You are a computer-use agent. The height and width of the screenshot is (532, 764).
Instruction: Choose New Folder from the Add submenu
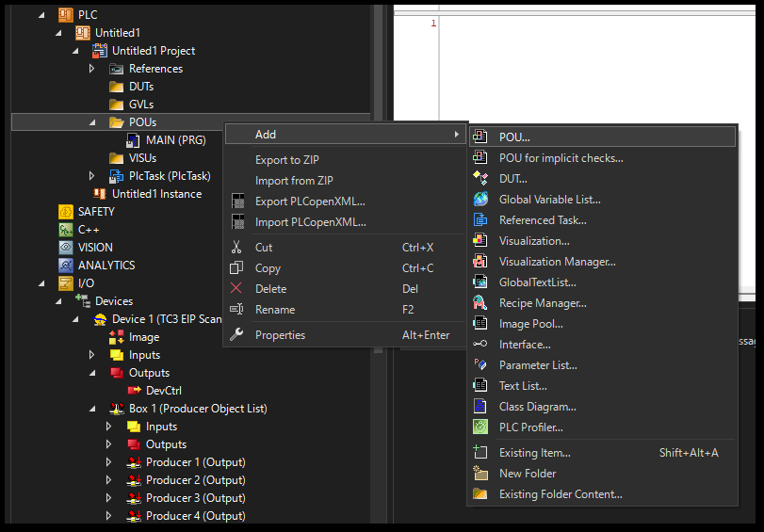point(528,474)
